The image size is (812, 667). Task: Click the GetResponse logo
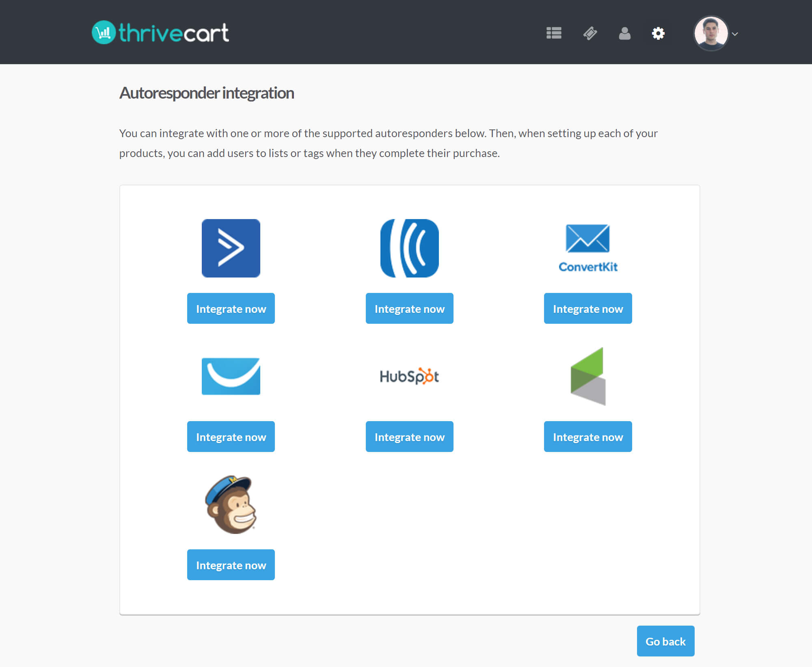[231, 376]
